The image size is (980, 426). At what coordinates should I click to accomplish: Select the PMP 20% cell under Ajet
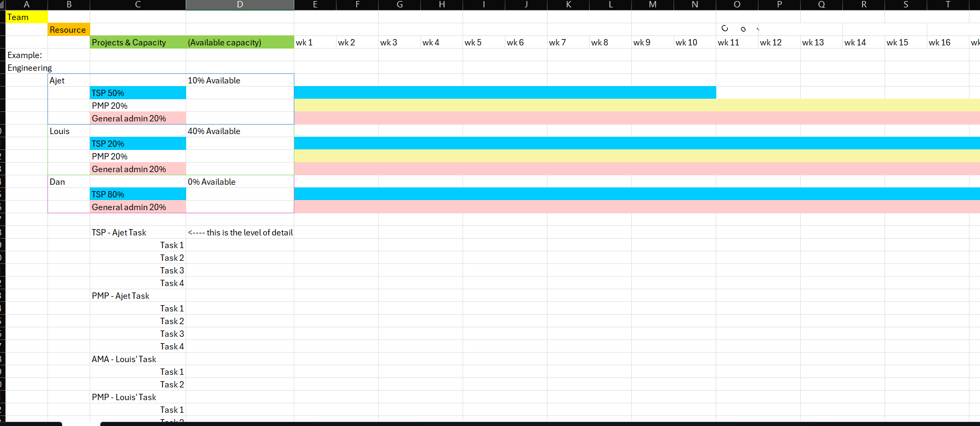[138, 106]
